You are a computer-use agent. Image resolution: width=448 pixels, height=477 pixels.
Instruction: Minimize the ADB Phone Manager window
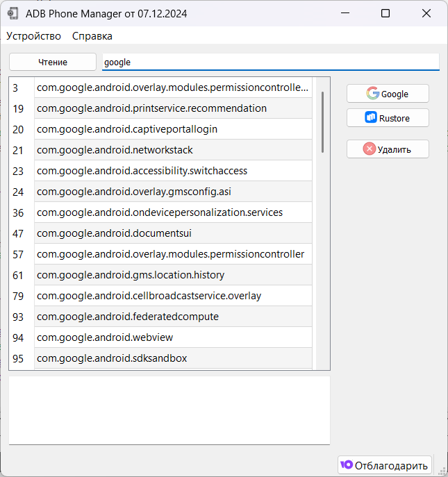[345, 13]
